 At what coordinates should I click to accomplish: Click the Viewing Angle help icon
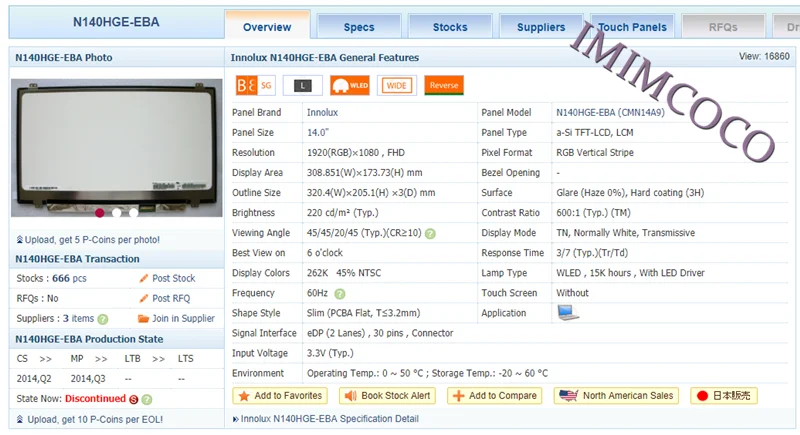[430, 234]
